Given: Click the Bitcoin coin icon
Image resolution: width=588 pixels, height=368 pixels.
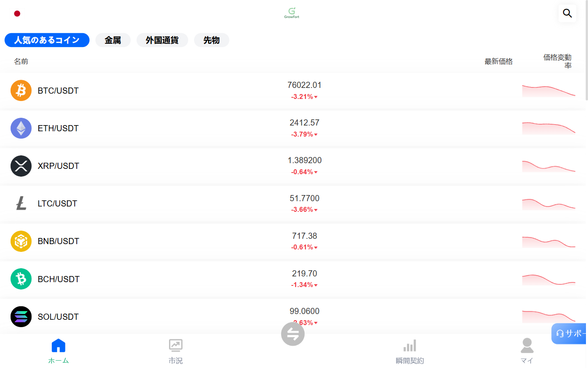Looking at the screenshot, I should tap(21, 90).
